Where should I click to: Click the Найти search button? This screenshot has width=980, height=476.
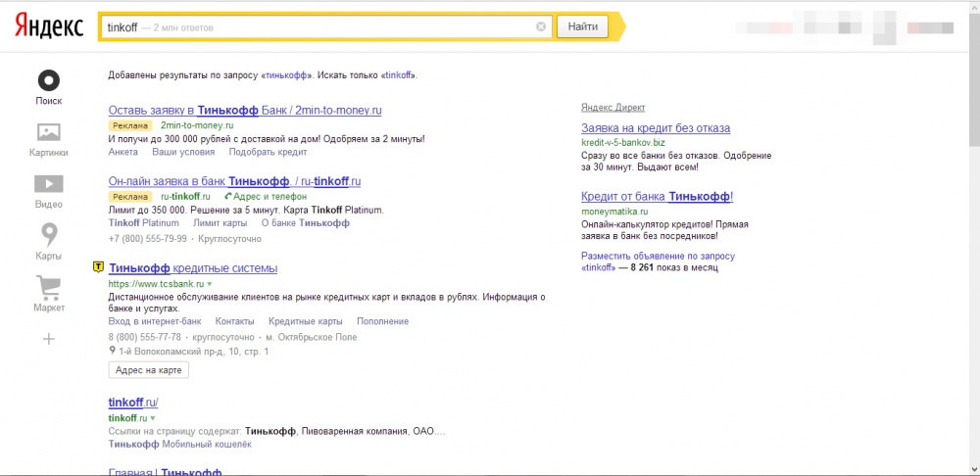coord(582,26)
